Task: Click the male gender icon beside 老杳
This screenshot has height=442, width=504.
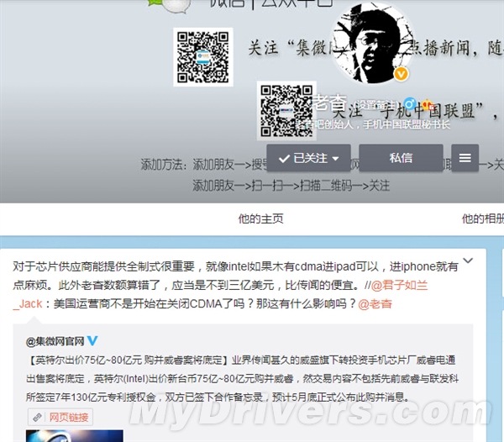Action: [x=410, y=103]
